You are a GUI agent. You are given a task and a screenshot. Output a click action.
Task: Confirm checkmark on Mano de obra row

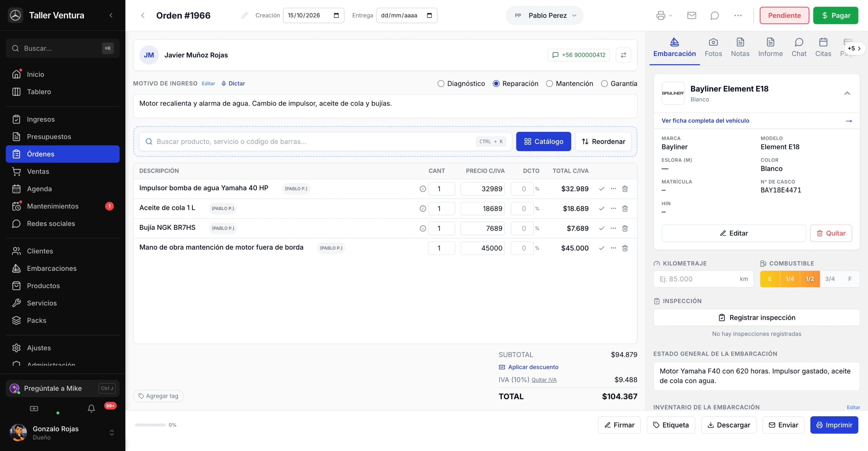[601, 248]
